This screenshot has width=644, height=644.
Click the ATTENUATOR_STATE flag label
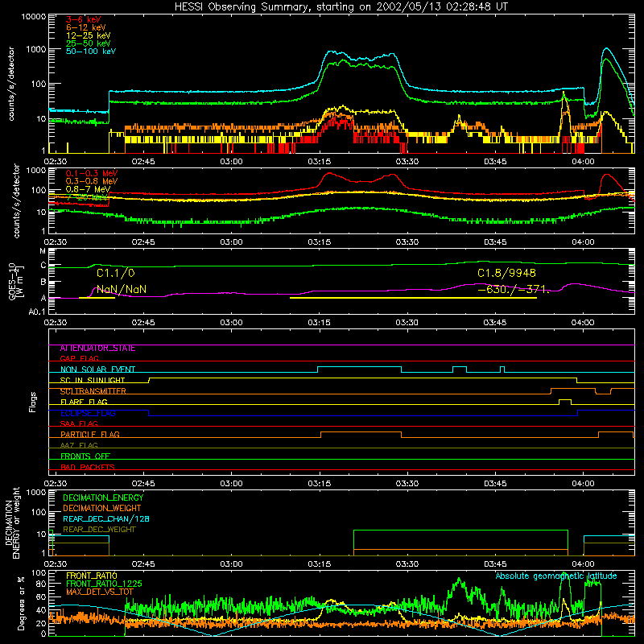click(x=97, y=349)
